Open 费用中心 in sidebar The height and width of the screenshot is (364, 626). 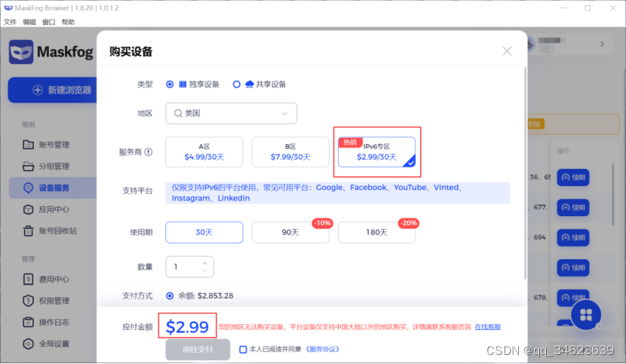pos(53,280)
